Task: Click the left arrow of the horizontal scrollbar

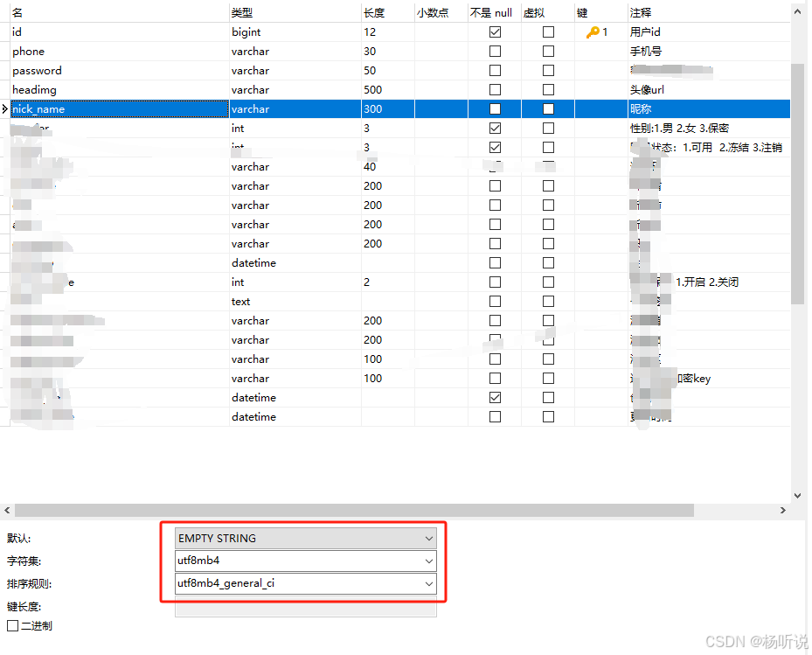Action: pos(7,510)
